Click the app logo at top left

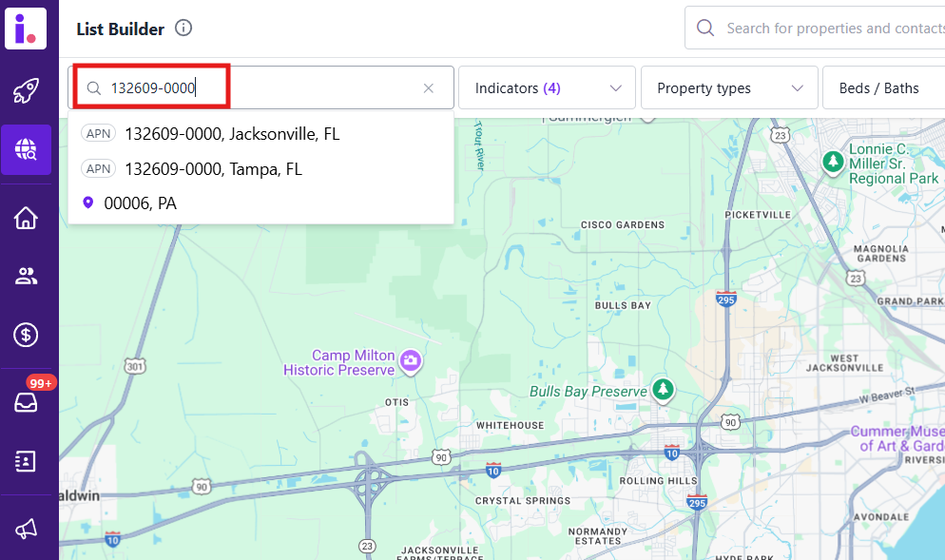26,27
